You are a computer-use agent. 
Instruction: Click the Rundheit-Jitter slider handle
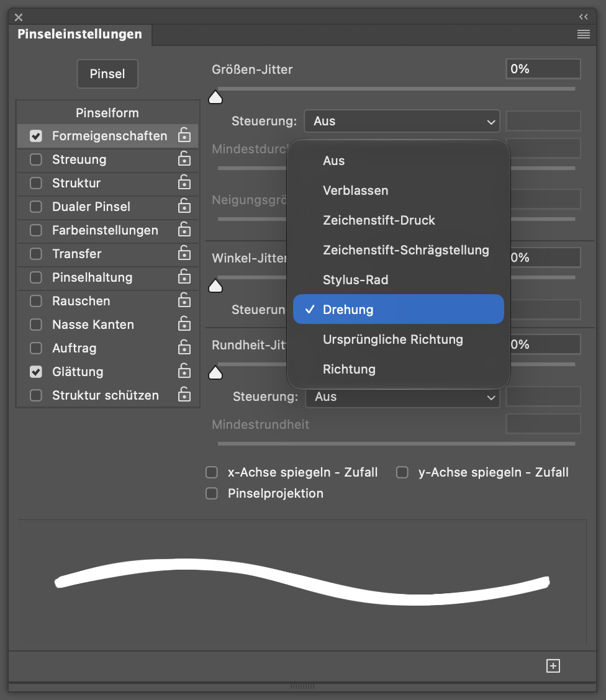[x=215, y=372]
